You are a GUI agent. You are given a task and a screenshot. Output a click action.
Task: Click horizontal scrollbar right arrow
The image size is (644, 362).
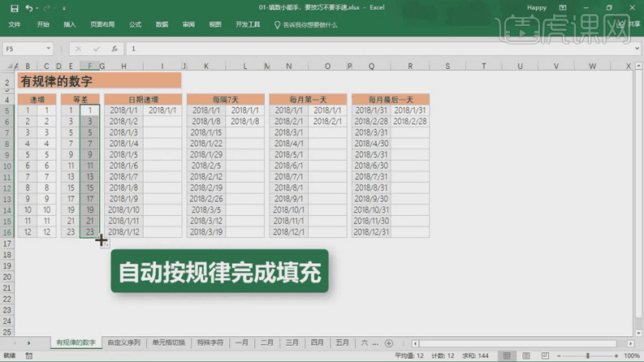[x=631, y=343]
